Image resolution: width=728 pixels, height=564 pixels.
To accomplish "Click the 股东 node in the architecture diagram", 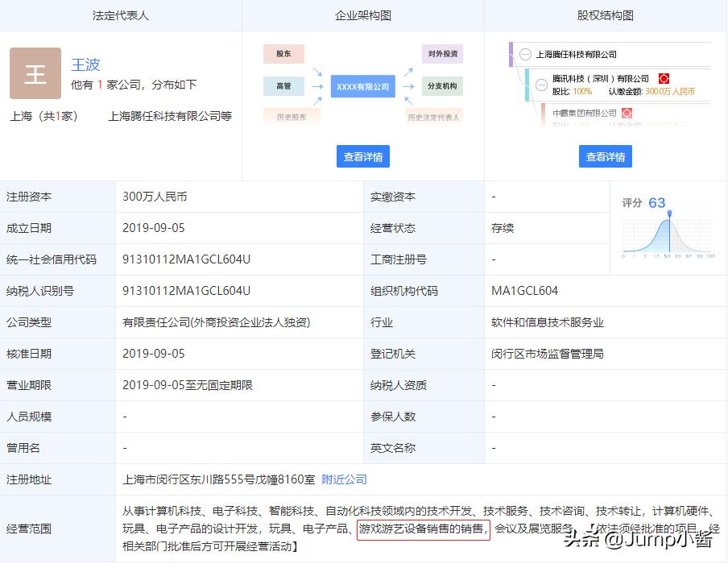I will (283, 53).
